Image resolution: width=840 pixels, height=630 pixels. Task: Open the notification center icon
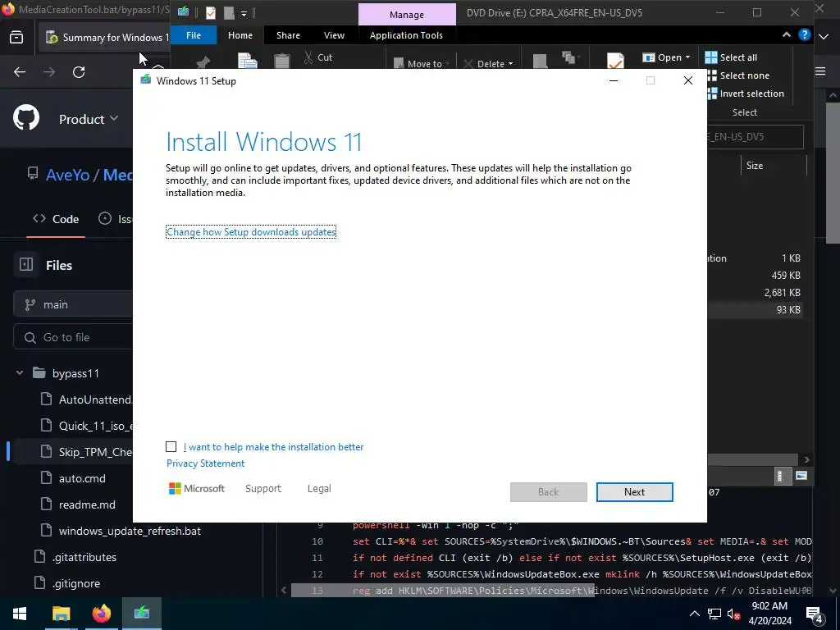tap(815, 614)
